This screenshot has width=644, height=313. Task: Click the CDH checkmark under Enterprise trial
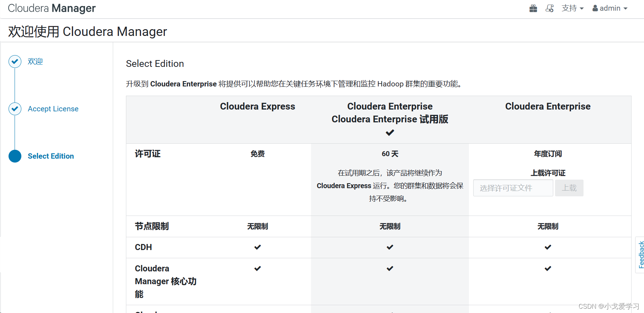click(390, 247)
